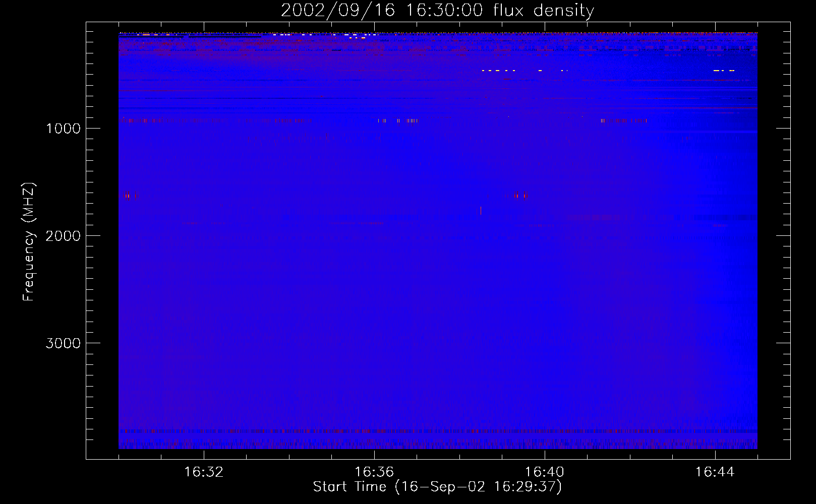Click the '16:40' time tick label
This screenshot has width=816, height=504.
coord(545,472)
